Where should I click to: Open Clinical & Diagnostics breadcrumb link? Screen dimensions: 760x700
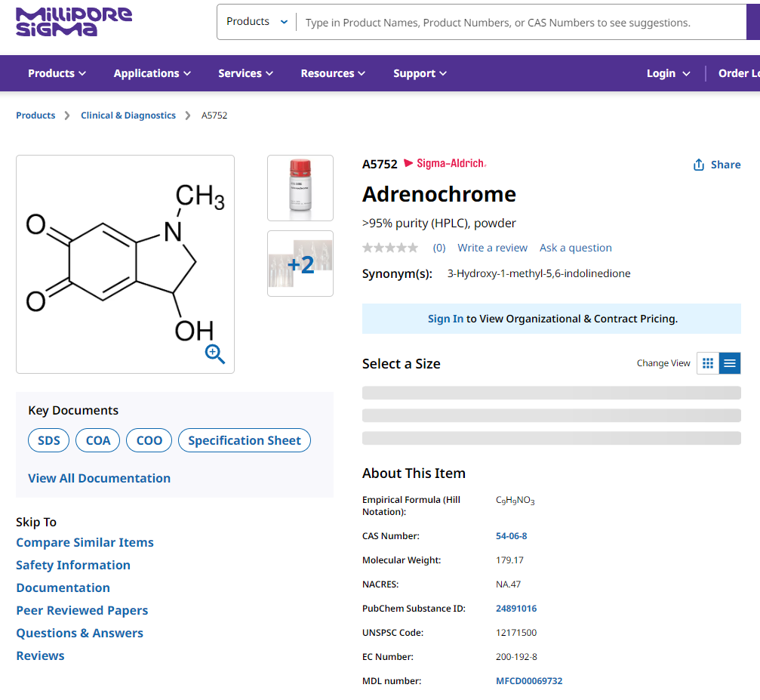pos(128,116)
